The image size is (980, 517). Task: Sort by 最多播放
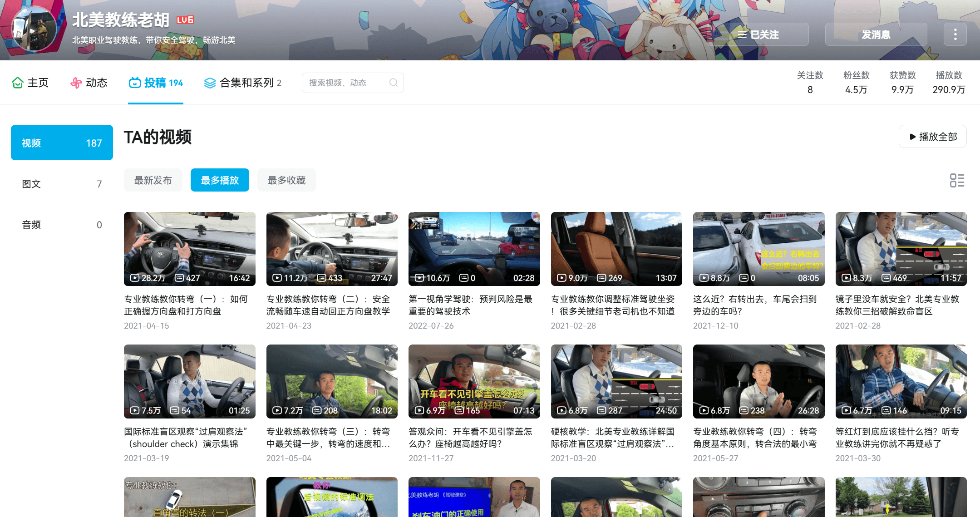(x=220, y=180)
